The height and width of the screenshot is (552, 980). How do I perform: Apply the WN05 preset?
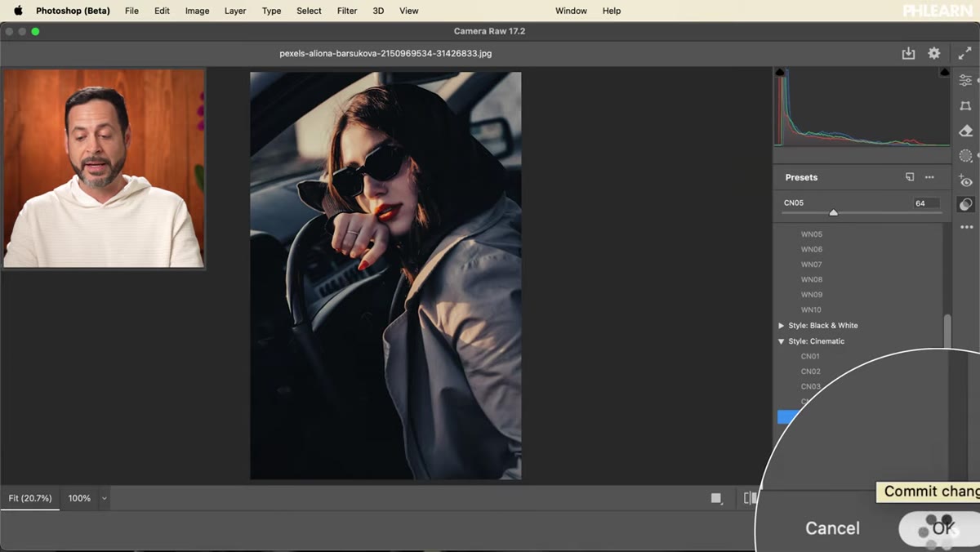pyautogui.click(x=811, y=234)
